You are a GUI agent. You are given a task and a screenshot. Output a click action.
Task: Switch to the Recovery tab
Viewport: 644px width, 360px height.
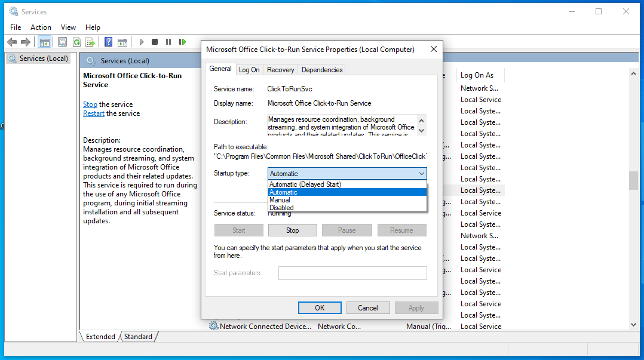pyautogui.click(x=281, y=70)
